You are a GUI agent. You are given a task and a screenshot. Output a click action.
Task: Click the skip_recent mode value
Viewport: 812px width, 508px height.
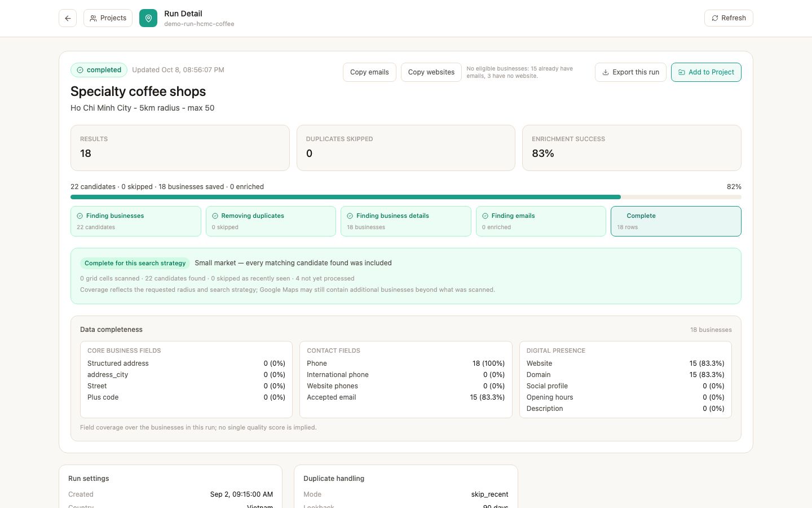pos(489,494)
